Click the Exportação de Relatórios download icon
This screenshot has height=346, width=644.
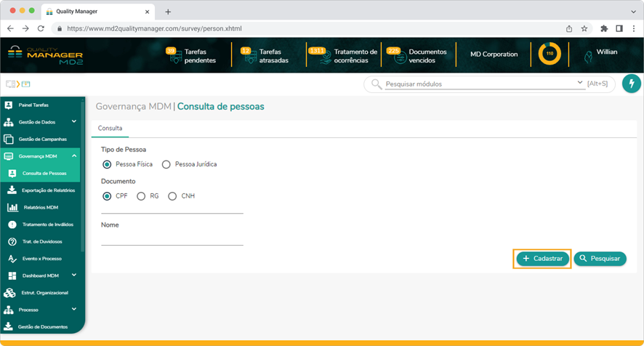point(11,190)
